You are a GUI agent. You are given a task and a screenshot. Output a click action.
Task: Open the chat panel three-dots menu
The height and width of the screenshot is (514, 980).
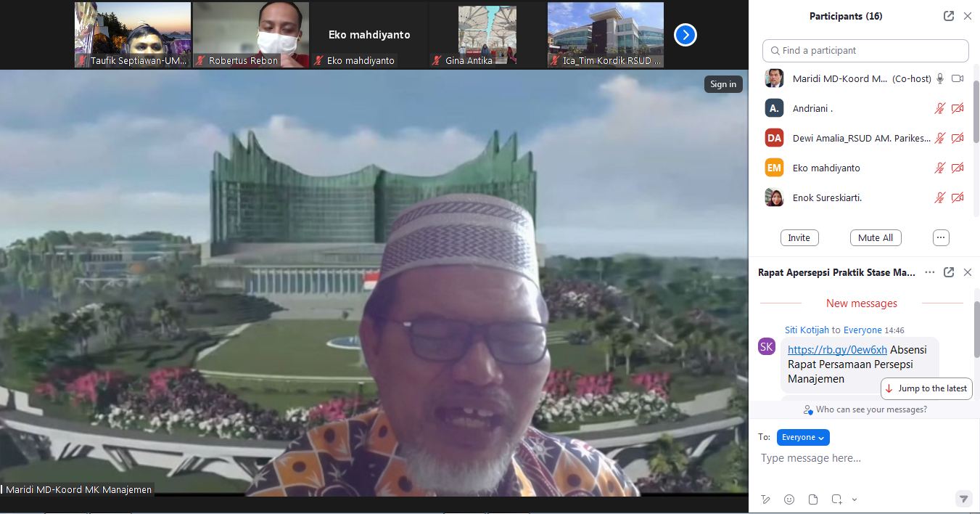(x=930, y=272)
